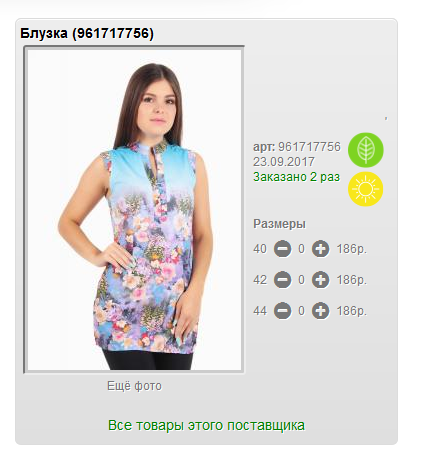Decrease quantity for size 42

pyautogui.click(x=282, y=280)
